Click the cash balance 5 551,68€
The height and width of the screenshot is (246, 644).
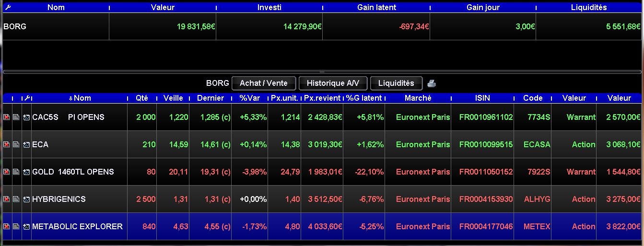(623, 27)
